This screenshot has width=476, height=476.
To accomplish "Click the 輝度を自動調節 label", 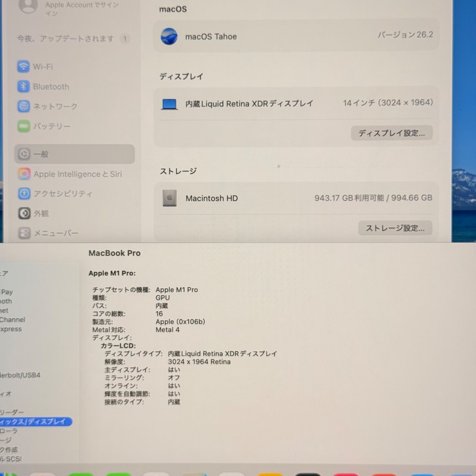I will click(x=127, y=394).
